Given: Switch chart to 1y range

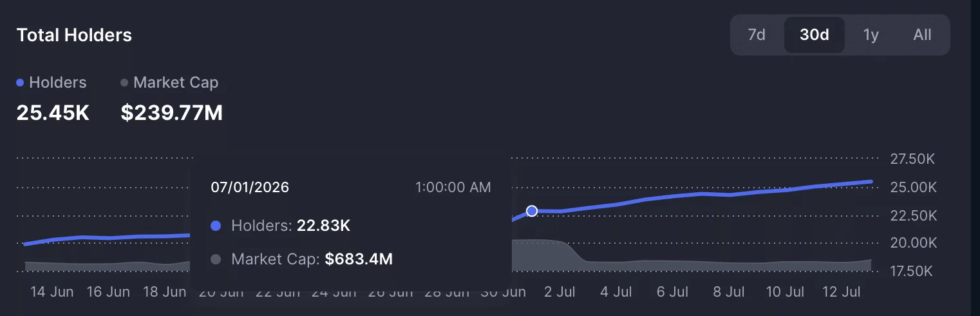Looking at the screenshot, I should coord(871,35).
